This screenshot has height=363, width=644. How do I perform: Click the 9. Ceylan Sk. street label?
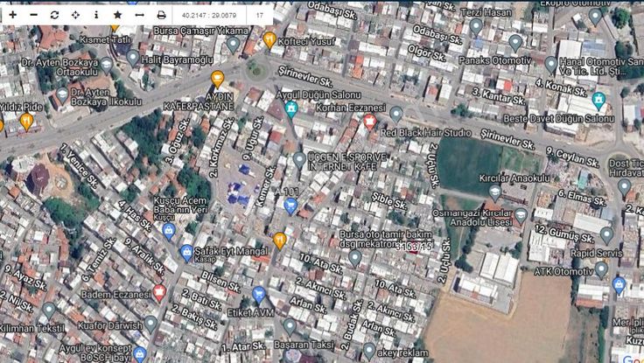(x=572, y=157)
